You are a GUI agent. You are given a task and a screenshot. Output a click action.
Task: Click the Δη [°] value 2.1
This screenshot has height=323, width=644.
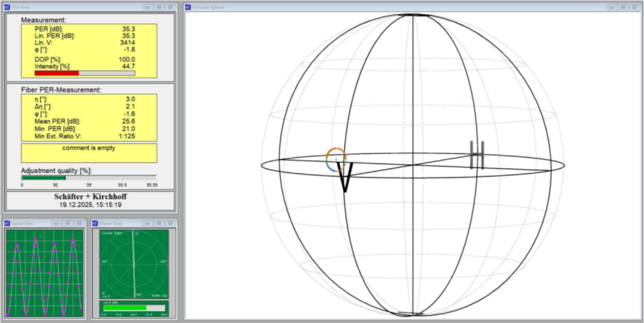[x=131, y=106]
